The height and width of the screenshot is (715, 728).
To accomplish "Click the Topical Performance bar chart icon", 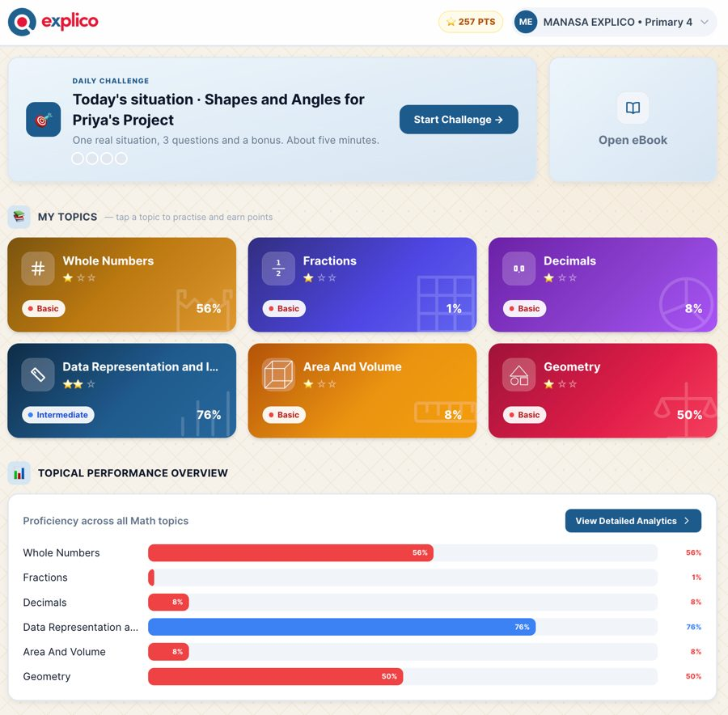I will [x=19, y=473].
